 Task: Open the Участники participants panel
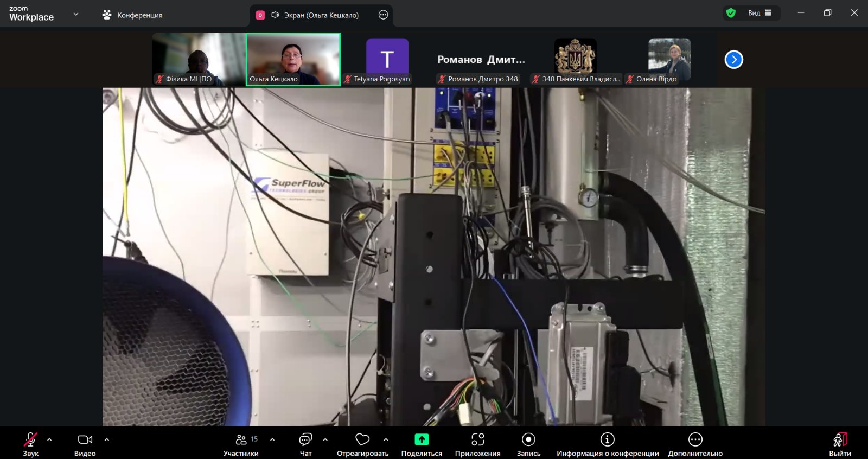pos(241,443)
